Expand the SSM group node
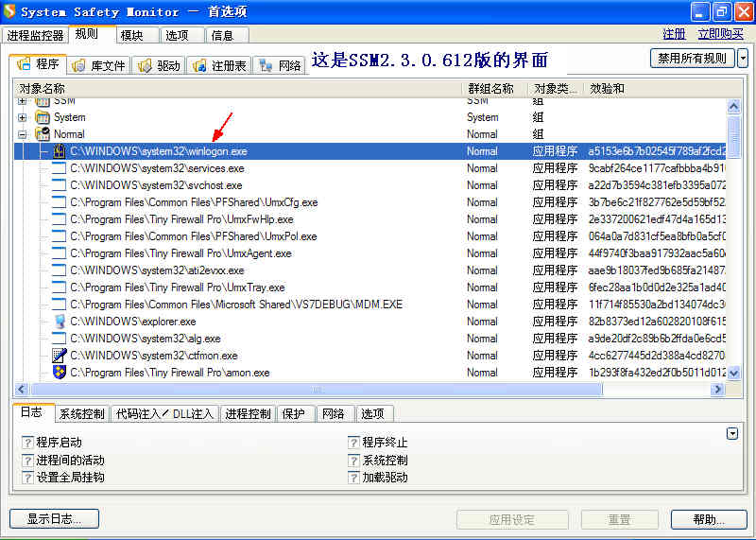 point(22,101)
